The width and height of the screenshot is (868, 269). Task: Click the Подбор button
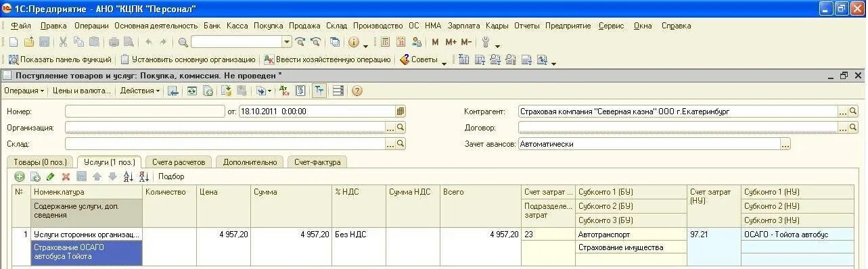171,176
